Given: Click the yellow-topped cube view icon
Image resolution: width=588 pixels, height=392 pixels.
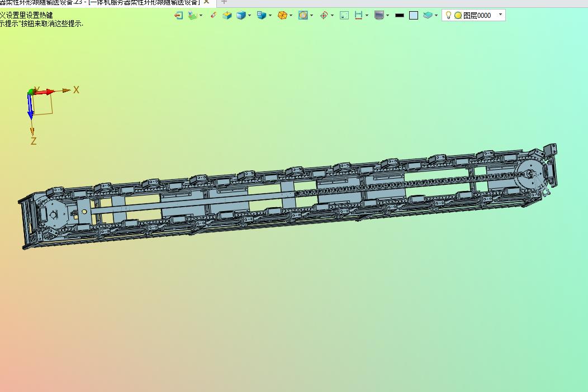Looking at the screenshot, I should point(227,16).
